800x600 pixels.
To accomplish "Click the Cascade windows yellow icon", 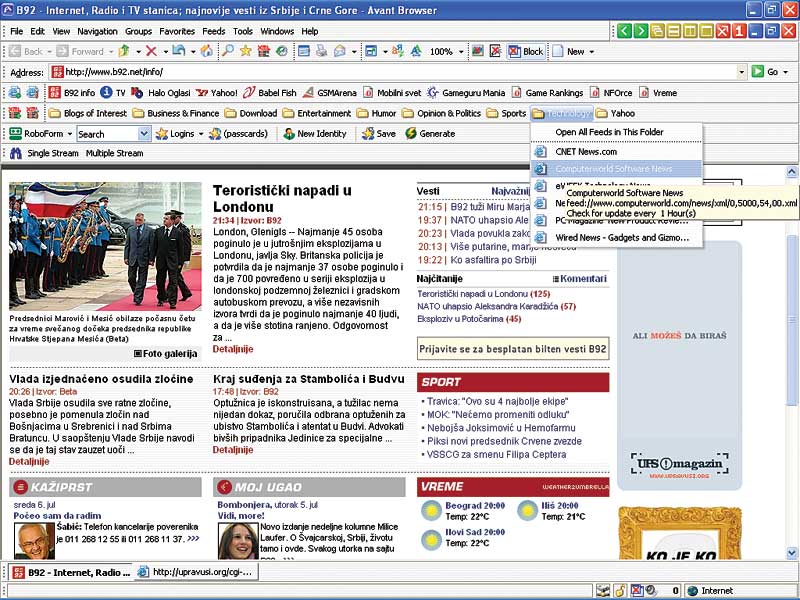I will tap(657, 31).
